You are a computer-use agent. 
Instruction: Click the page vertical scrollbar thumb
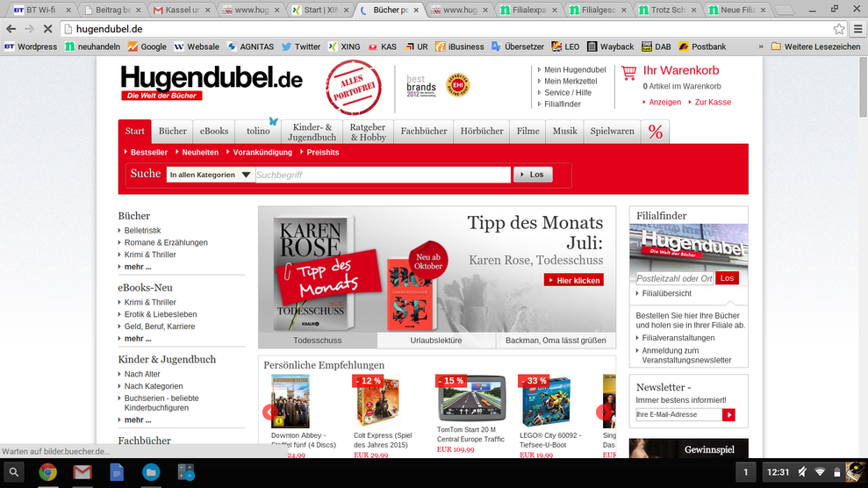(x=863, y=88)
